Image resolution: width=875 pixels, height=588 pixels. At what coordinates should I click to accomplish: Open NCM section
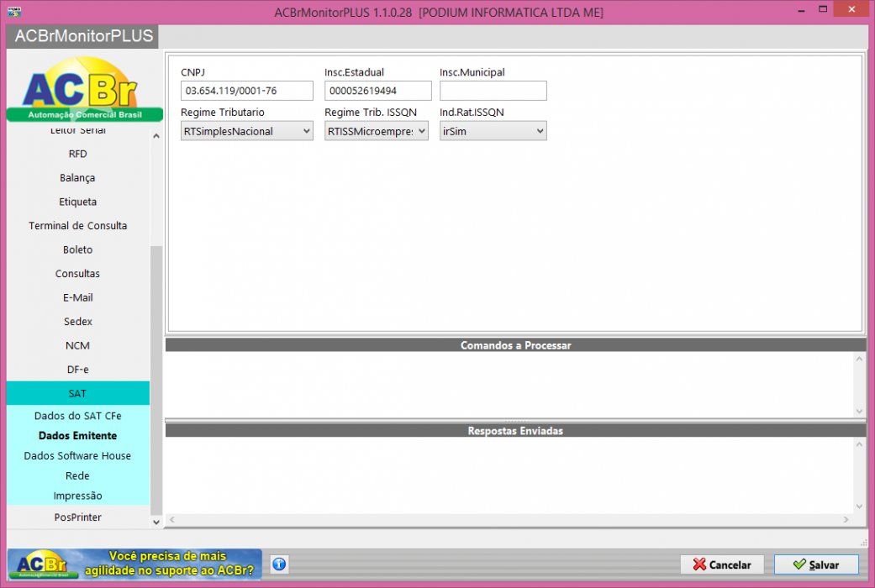77,346
